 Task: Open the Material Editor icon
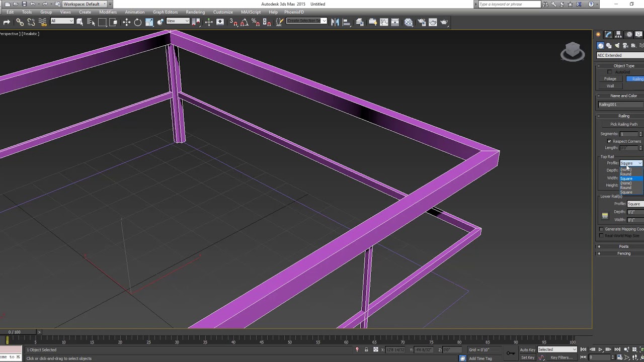tap(409, 22)
